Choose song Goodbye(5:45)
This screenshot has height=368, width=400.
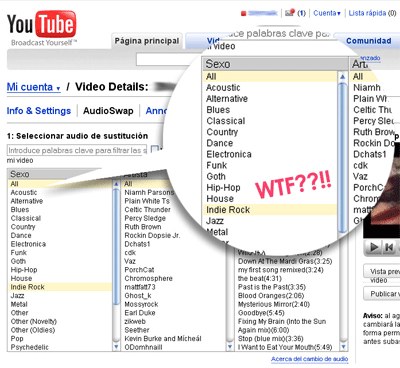click(261, 313)
